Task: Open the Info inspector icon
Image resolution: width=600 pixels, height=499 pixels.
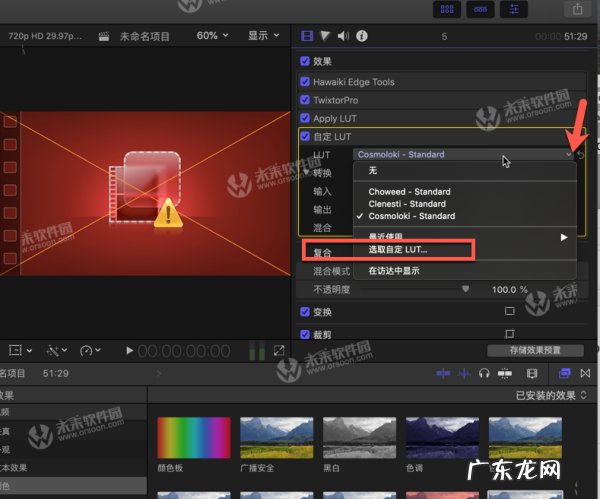Action: [x=361, y=36]
